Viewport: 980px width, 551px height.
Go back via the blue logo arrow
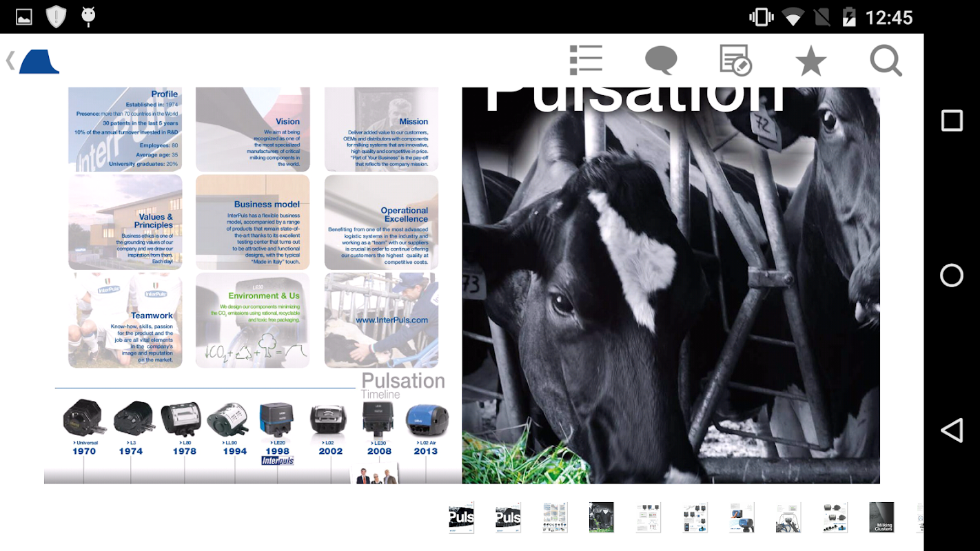coord(33,61)
